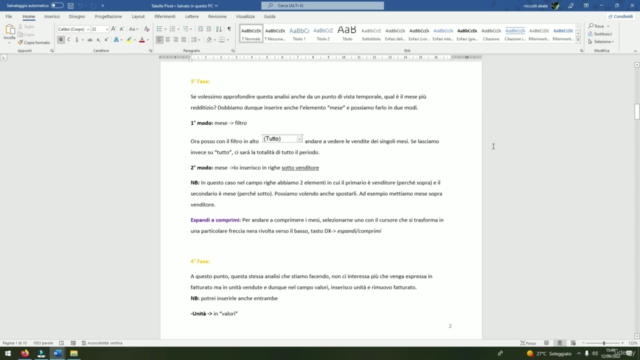Open the Windows Start menu

click(x=8, y=353)
